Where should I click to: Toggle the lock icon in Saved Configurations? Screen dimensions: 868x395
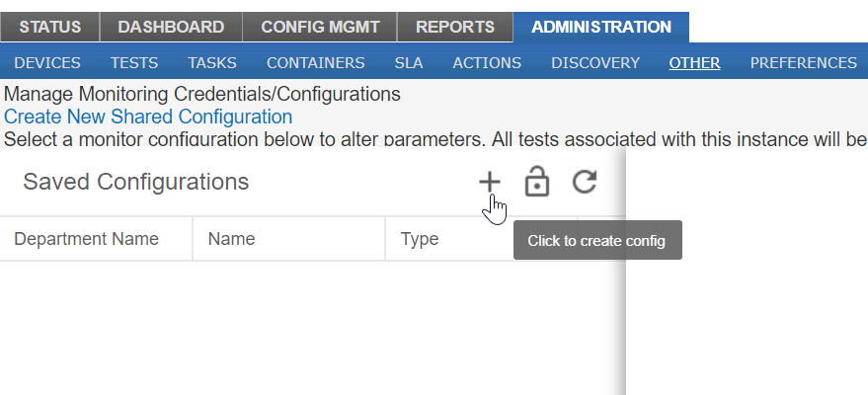(x=537, y=181)
